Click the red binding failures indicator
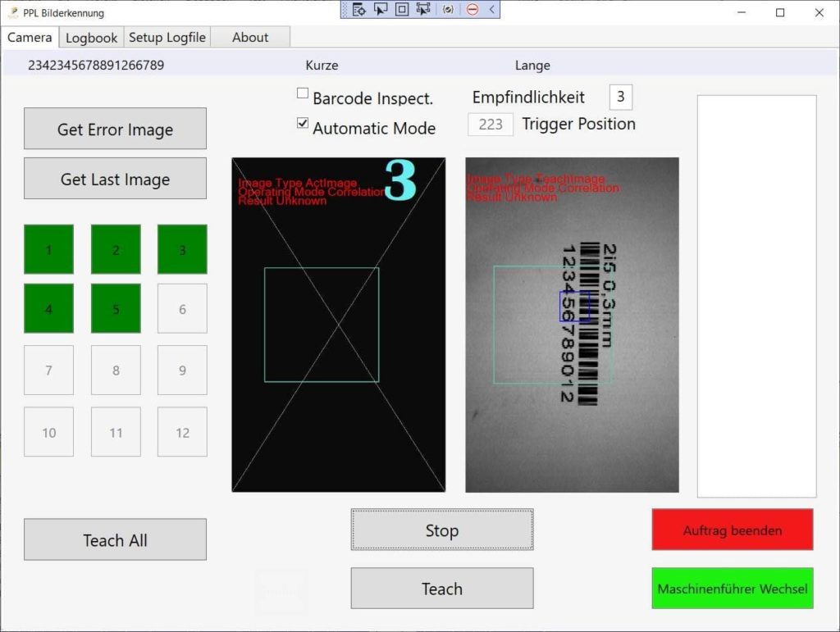This screenshot has height=632, width=840. point(472,10)
